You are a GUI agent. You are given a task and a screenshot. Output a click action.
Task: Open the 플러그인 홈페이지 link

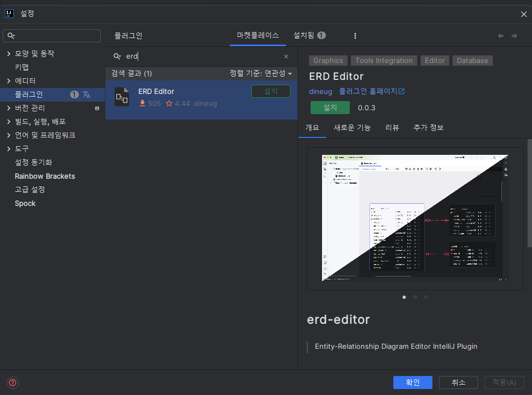(x=368, y=91)
